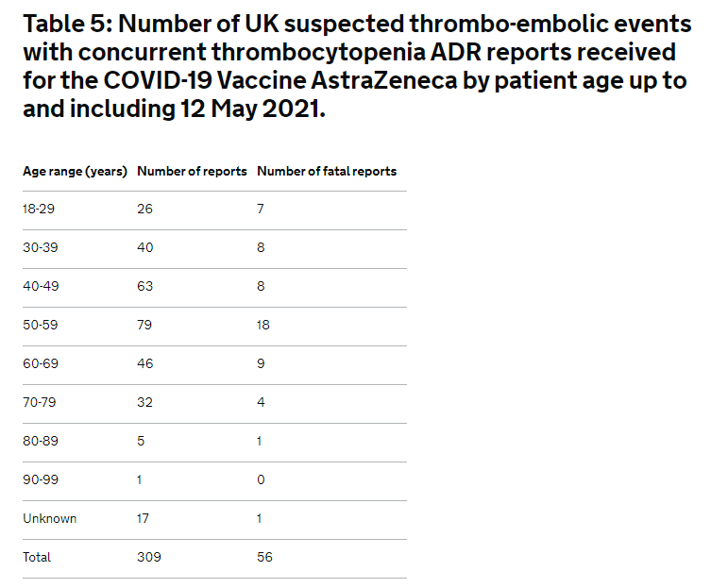This screenshot has width=711, height=588.
Task: Select the 46 reports value
Action: click(145, 363)
